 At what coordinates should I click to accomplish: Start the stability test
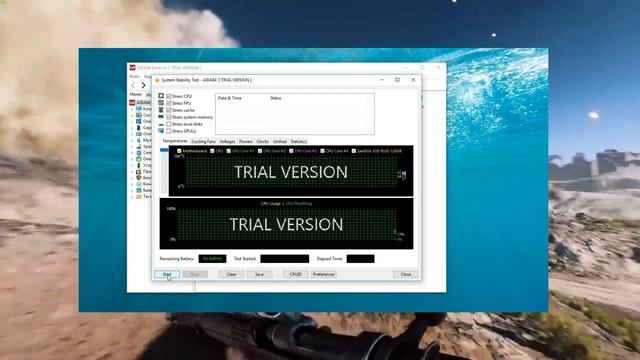(x=167, y=274)
